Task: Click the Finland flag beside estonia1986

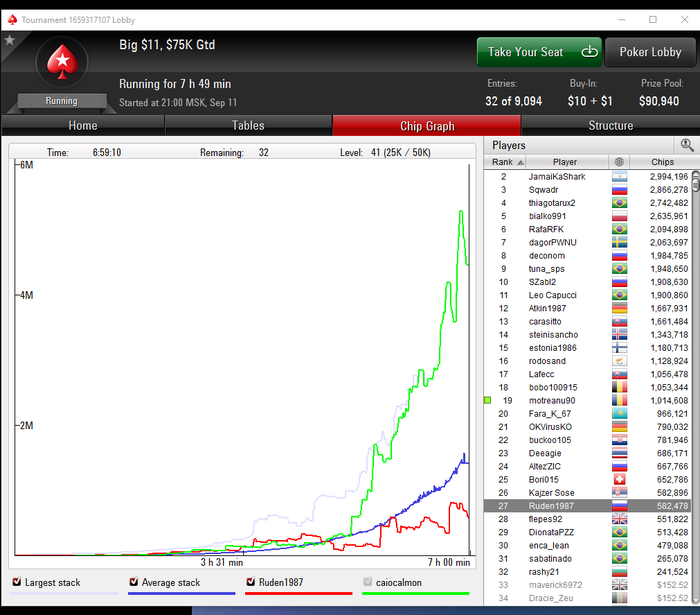Action: [x=619, y=348]
